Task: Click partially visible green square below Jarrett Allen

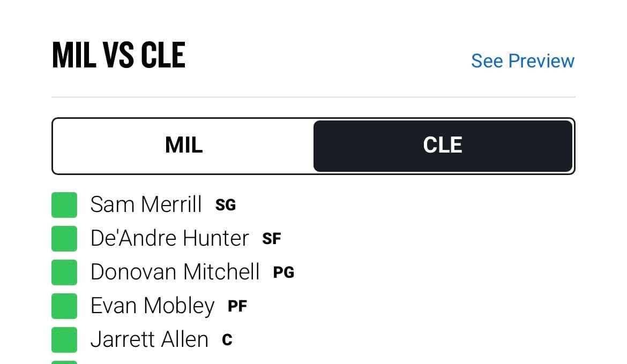Action: pos(64,362)
